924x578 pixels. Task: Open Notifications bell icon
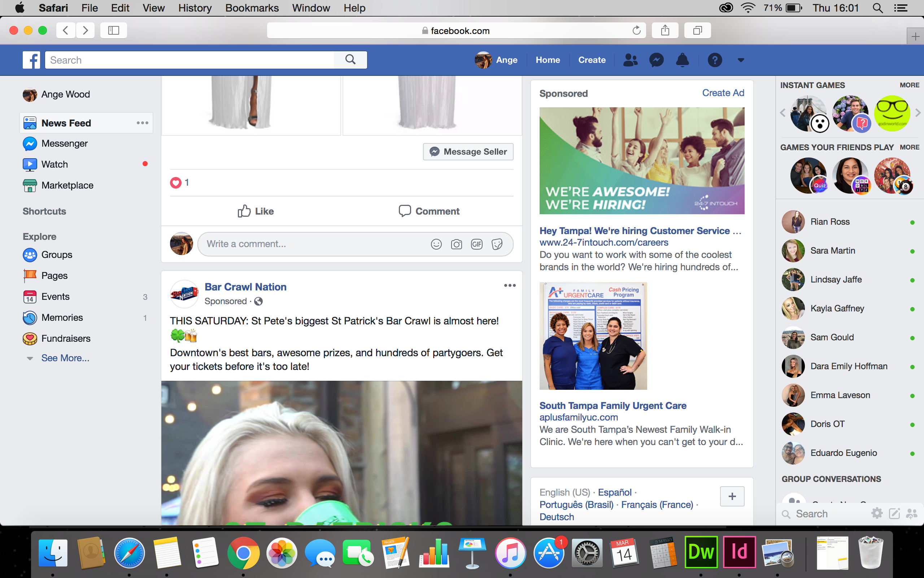click(x=682, y=60)
